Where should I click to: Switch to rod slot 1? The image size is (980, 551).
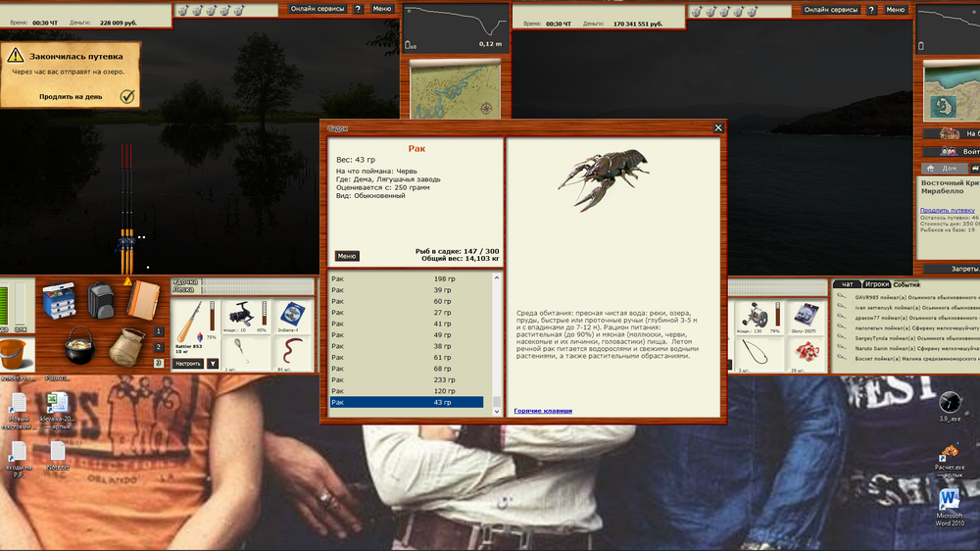pyautogui.click(x=158, y=331)
